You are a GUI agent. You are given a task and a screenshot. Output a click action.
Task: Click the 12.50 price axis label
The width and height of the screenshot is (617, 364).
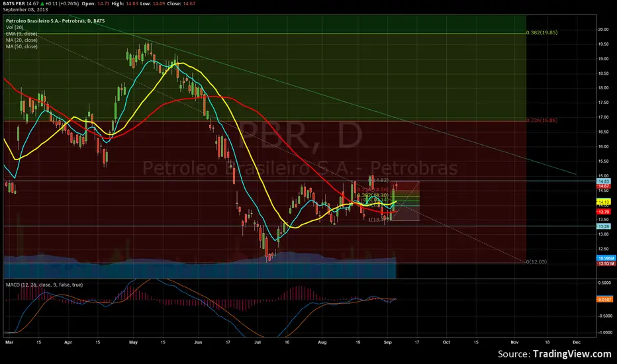click(x=603, y=249)
